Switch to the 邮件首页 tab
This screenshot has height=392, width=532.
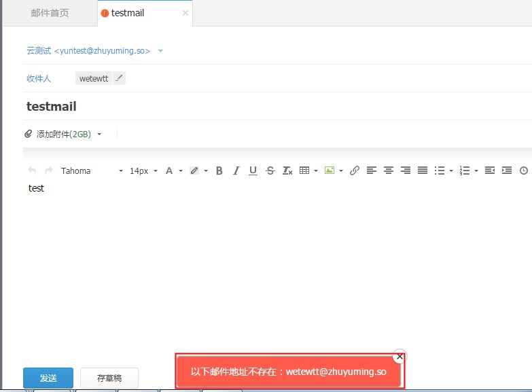point(50,13)
